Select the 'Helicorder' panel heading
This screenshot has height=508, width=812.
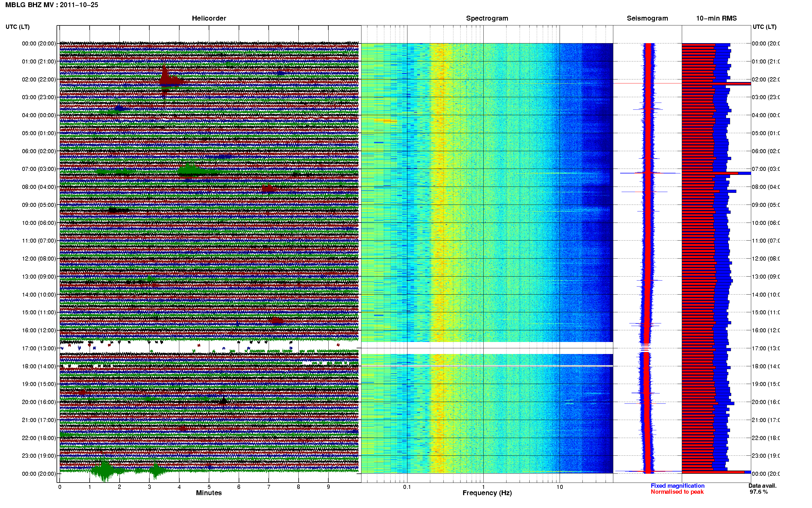click(x=209, y=18)
